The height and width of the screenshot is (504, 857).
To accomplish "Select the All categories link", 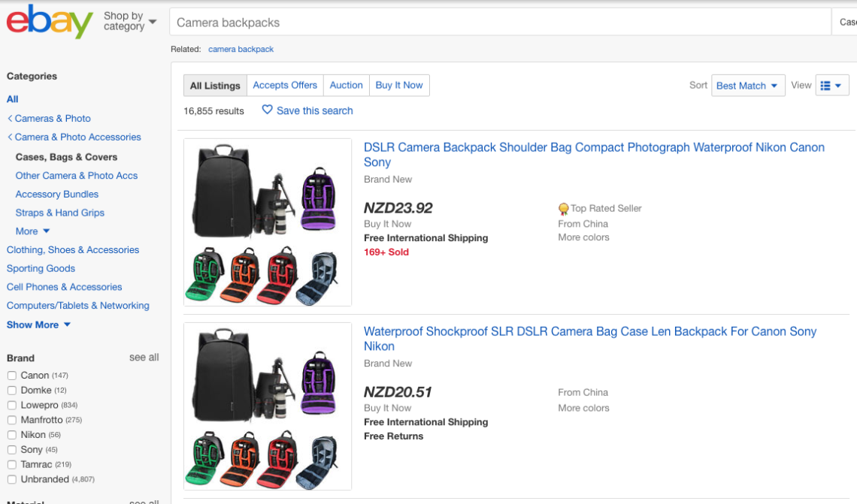I will coord(12,99).
